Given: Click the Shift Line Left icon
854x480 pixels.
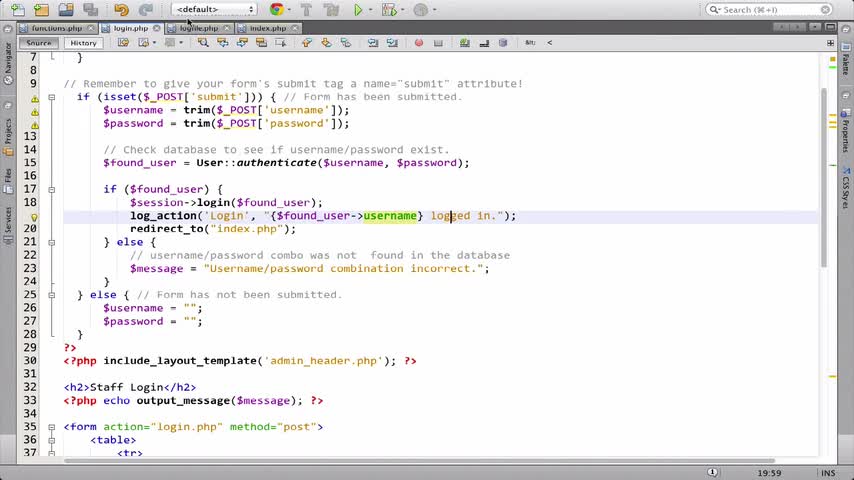Looking at the screenshot, I should pyautogui.click(x=373, y=42).
